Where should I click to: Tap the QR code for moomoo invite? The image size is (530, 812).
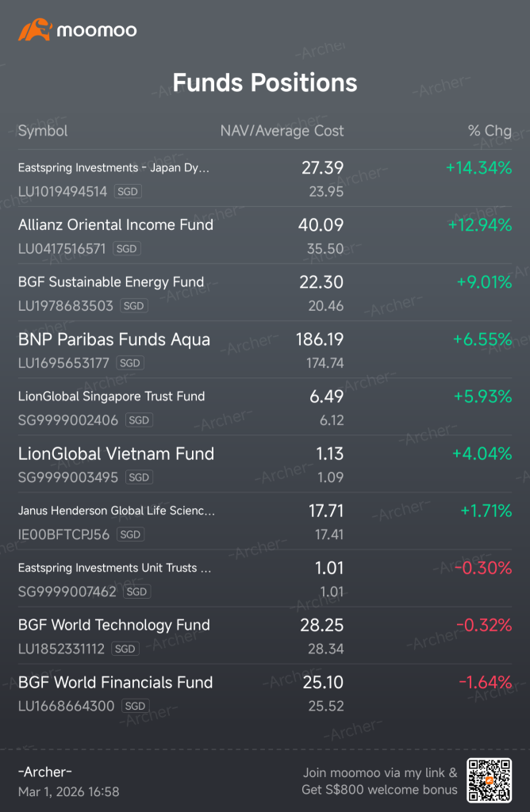(x=489, y=781)
